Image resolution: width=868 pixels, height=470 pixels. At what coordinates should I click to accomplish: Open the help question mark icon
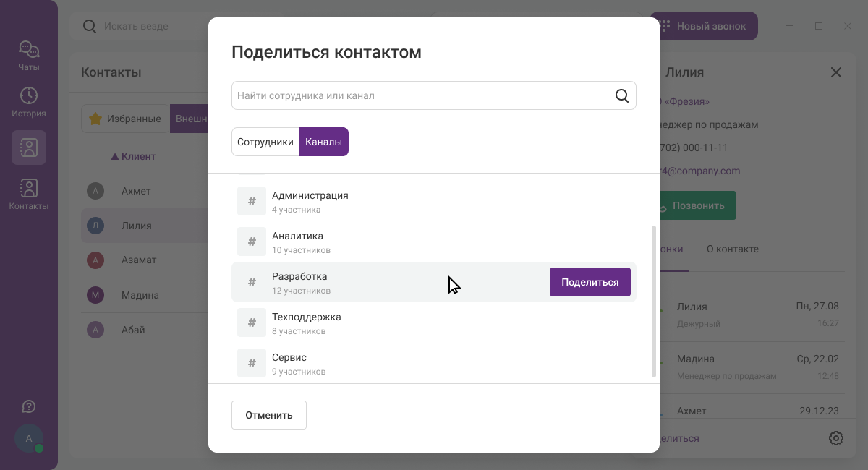[29, 406]
